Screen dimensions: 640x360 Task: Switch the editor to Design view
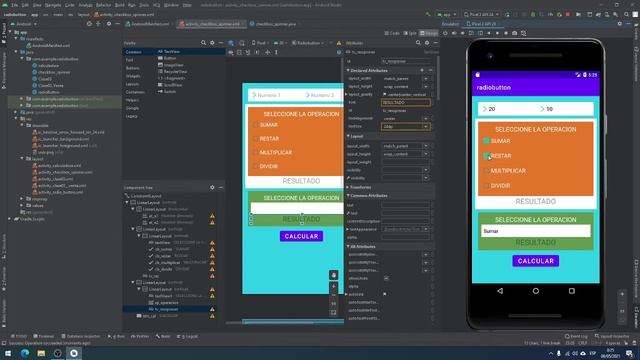pyautogui.click(x=429, y=33)
